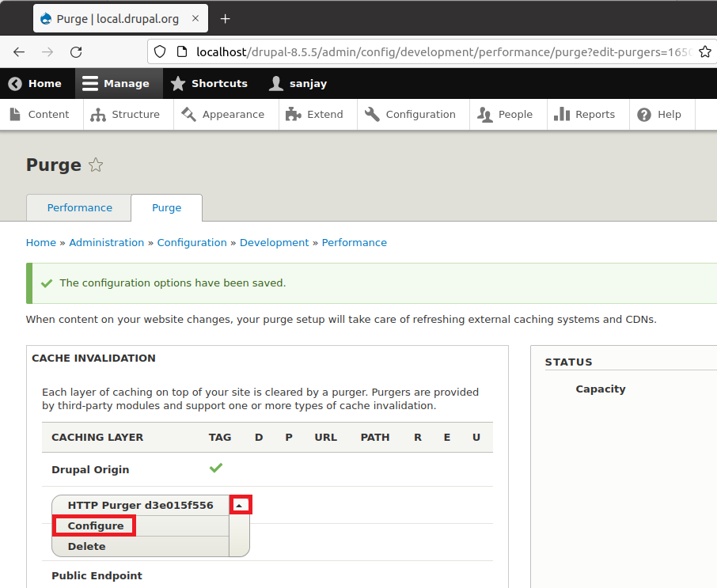Select Configure from purger dropdown

[95, 525]
